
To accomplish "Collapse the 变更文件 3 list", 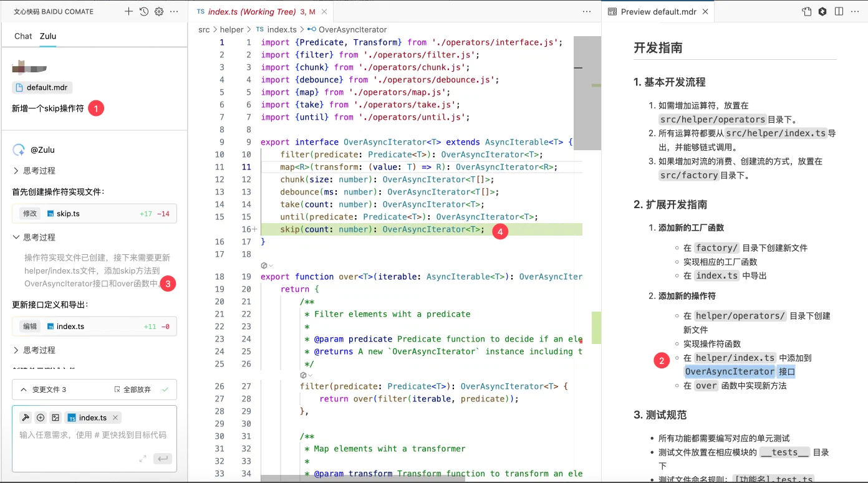I will coord(24,390).
